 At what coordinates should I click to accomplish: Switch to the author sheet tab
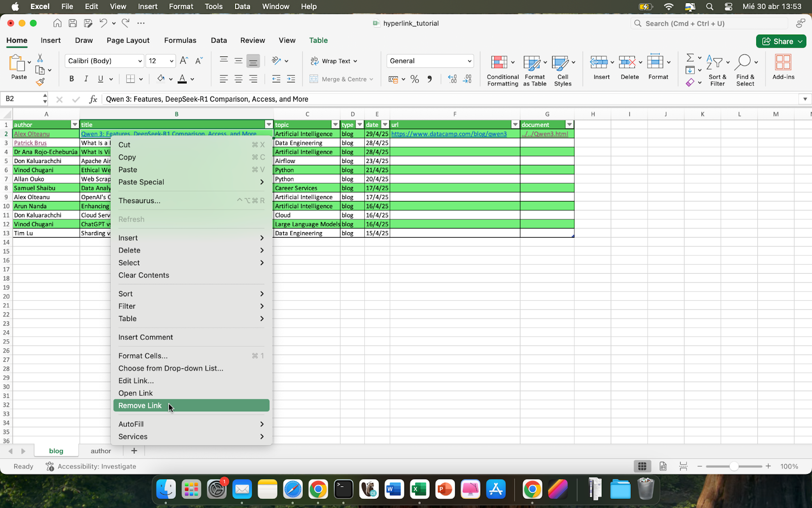click(x=100, y=451)
